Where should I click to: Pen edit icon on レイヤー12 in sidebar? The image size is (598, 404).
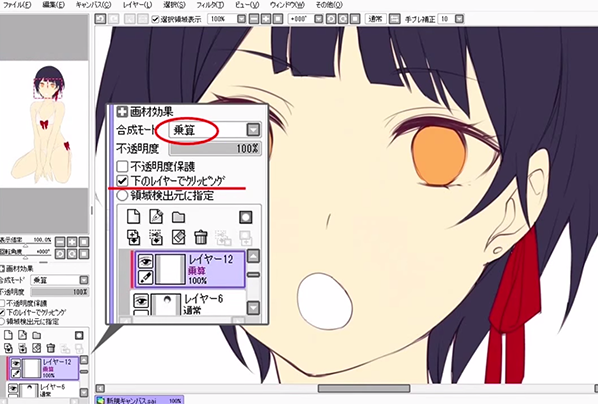[16, 373]
